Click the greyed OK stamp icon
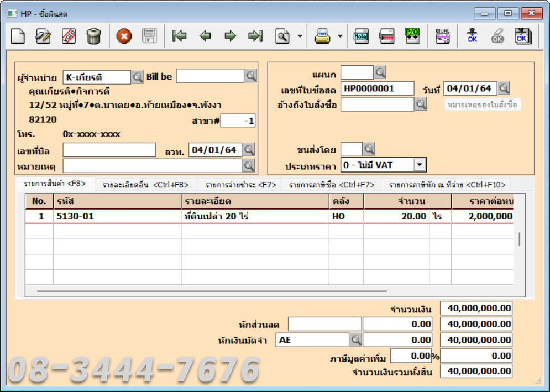This screenshot has width=550, height=392. 497,36
